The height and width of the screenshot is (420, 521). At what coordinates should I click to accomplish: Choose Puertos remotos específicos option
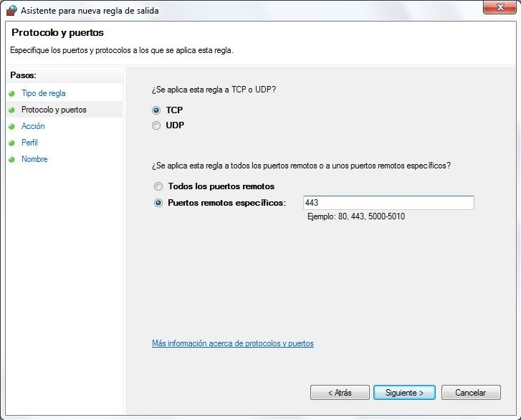pyautogui.click(x=158, y=203)
